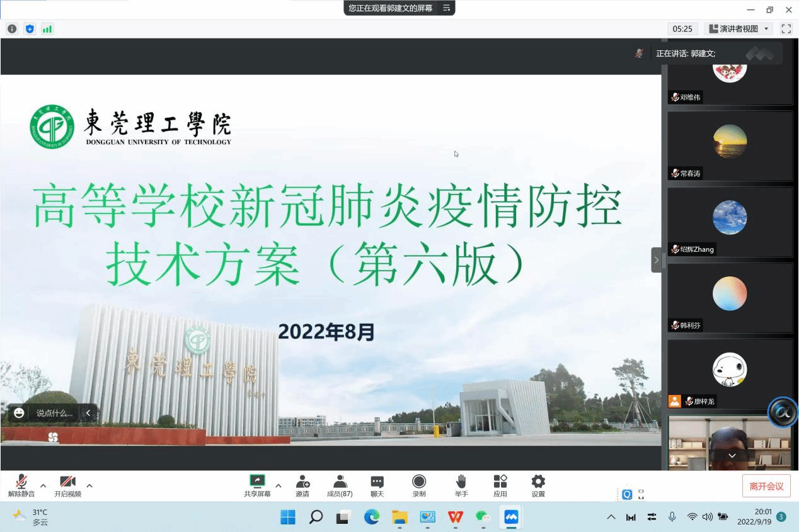Open screen-viewing options menu in top banner
The width and height of the screenshot is (799, 532).
446,8
